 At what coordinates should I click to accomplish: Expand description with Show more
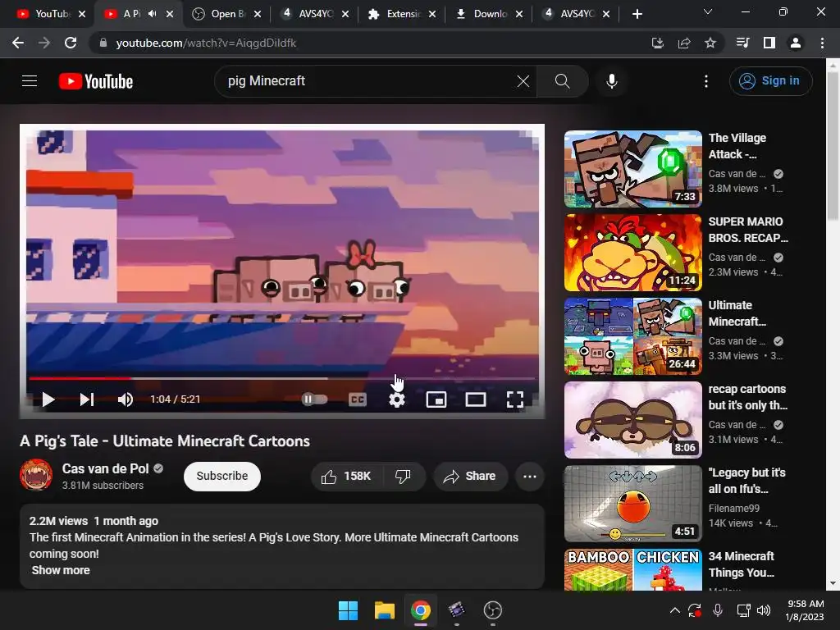[x=61, y=571]
